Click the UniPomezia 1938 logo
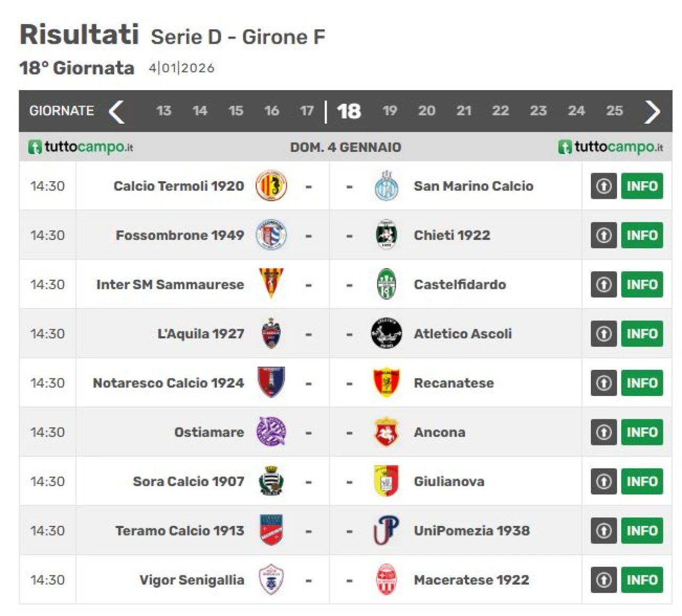This screenshot has height=616, width=682. (x=386, y=530)
